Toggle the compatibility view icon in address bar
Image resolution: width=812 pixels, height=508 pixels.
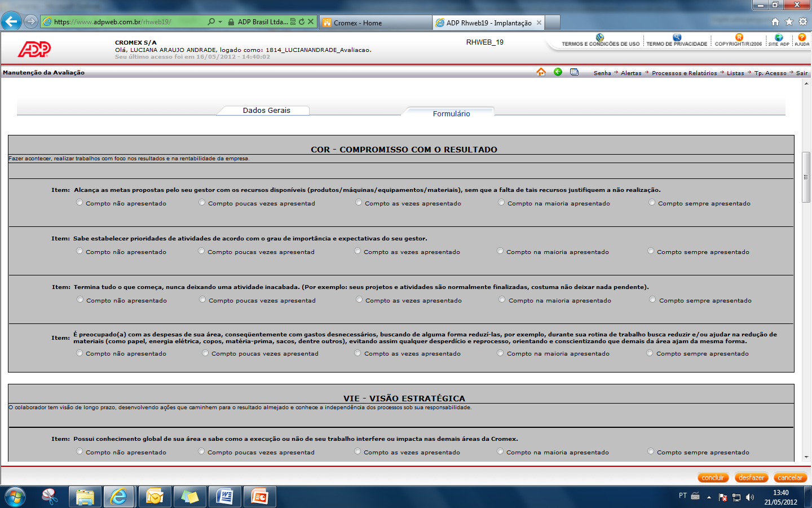coord(293,21)
